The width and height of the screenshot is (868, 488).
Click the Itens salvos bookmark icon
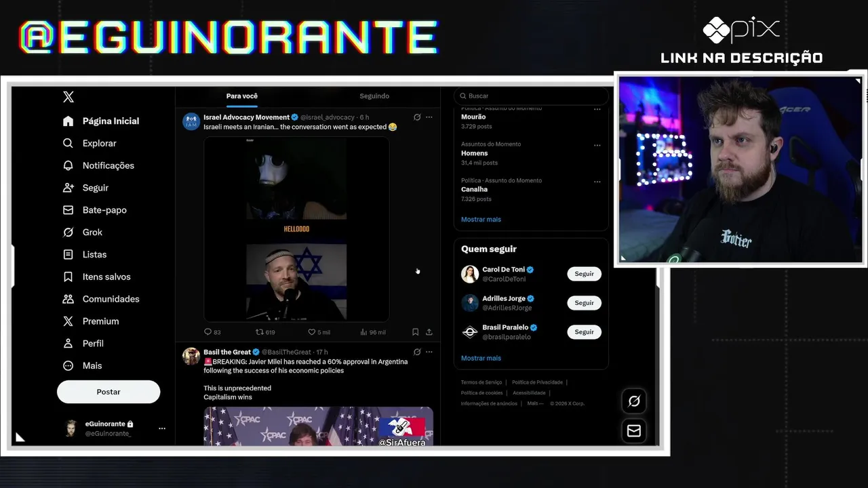click(68, 277)
